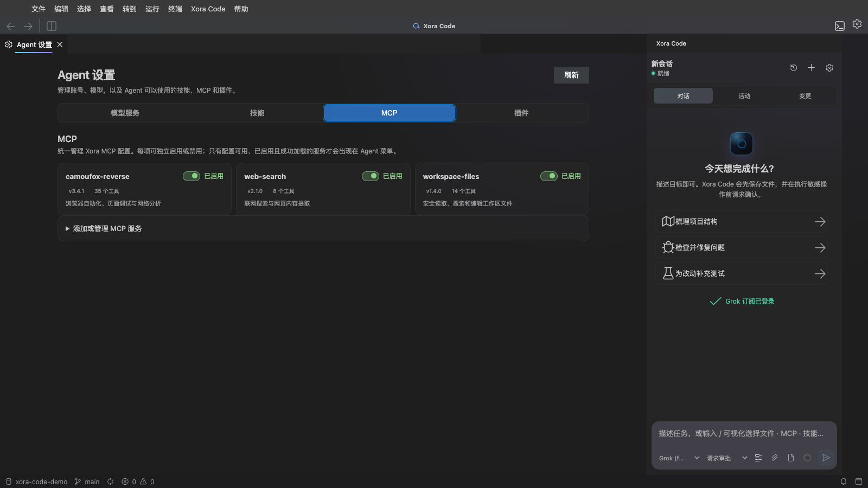Switch to the 变更 tab

(805, 96)
